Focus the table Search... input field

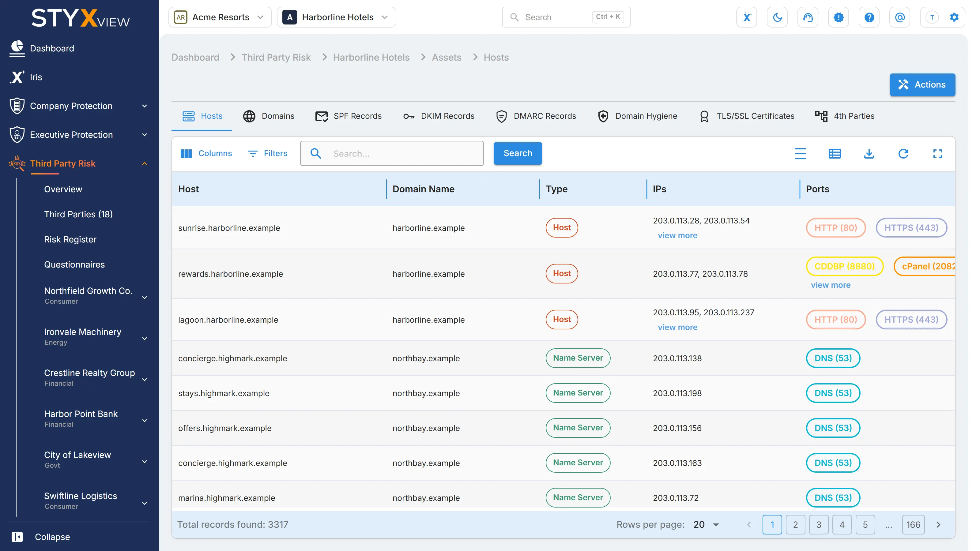[392, 153]
